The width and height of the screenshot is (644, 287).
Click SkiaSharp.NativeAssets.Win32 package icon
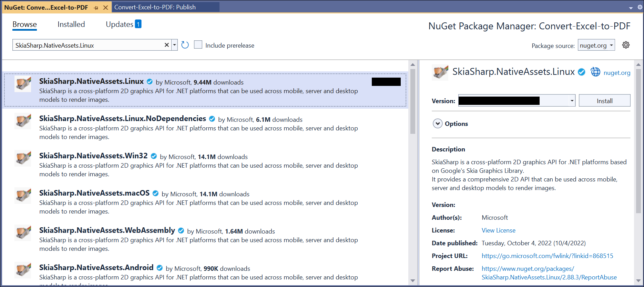[23, 158]
